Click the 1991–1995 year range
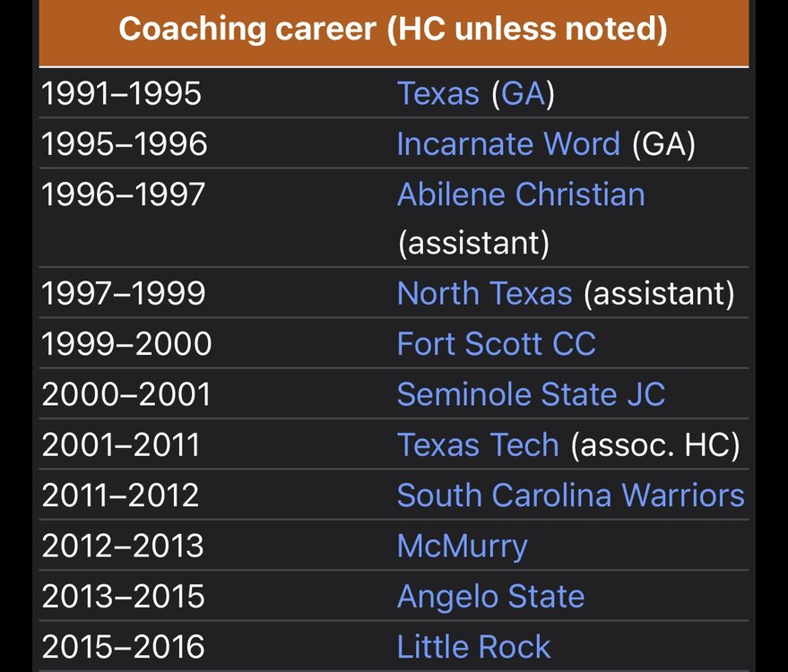Image resolution: width=788 pixels, height=672 pixels. pos(122,94)
